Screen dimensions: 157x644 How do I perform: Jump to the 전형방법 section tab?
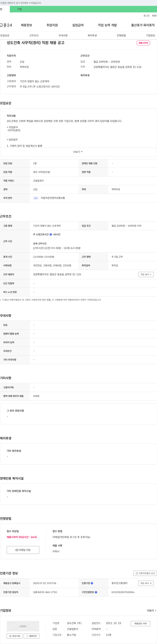coord(121,35)
